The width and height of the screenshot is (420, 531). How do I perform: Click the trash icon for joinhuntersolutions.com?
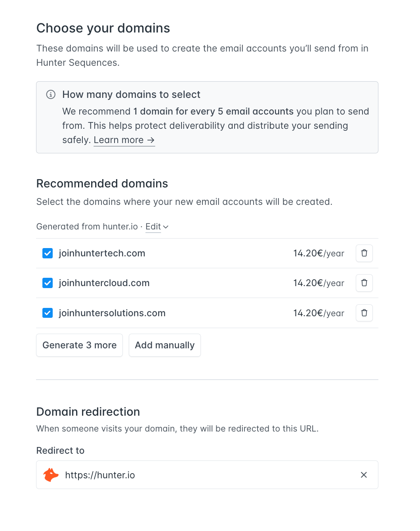364,313
